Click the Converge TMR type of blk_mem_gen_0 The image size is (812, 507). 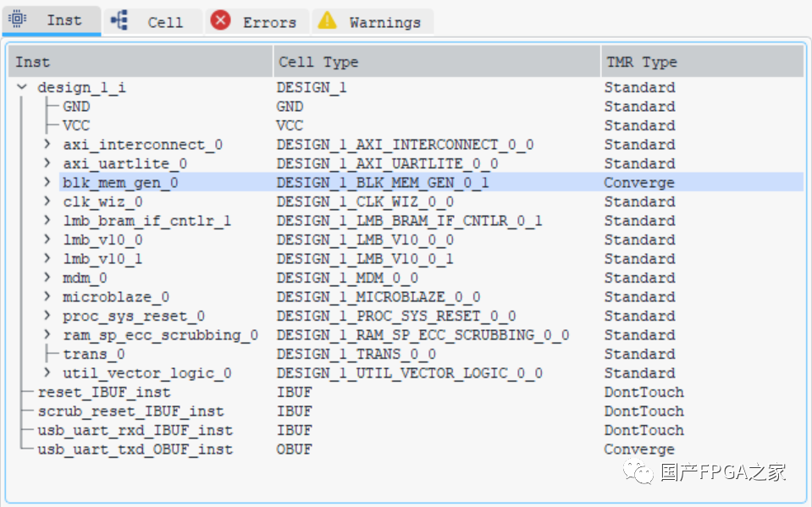638,183
